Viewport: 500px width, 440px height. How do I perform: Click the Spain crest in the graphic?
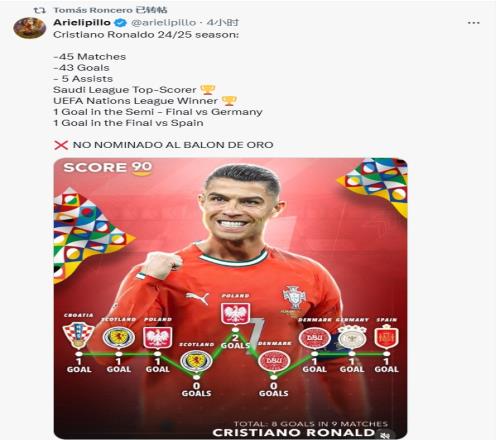click(386, 337)
